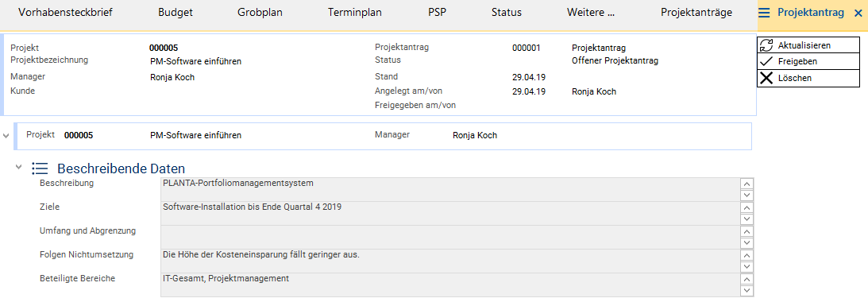This screenshot has width=868, height=302.
Task: Click down arrow of Beschreibung field
Action: coord(746,195)
